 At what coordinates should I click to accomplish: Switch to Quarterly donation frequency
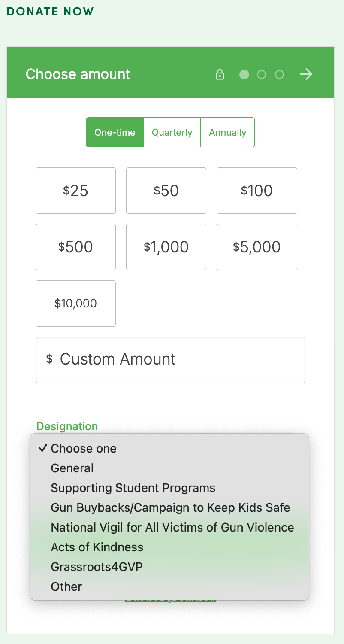pyautogui.click(x=172, y=132)
